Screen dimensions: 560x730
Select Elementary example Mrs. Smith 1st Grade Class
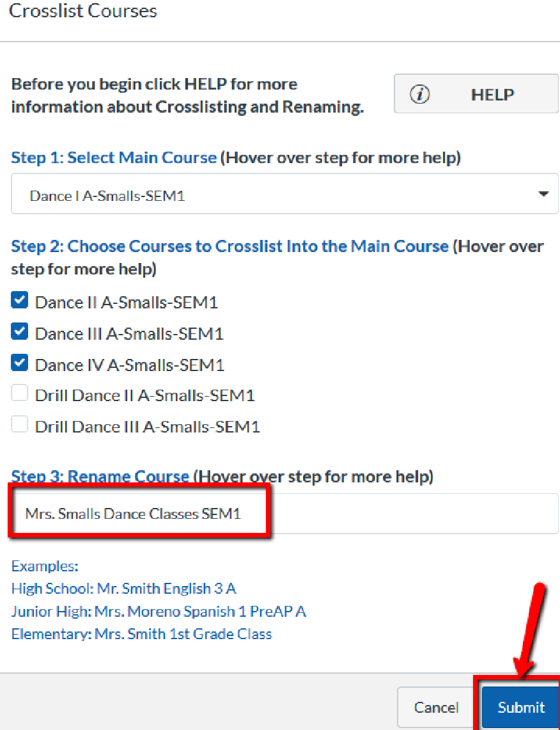(x=141, y=635)
